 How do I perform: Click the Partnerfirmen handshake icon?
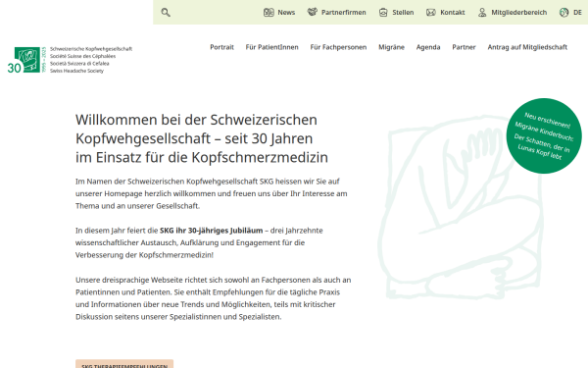coord(312,13)
